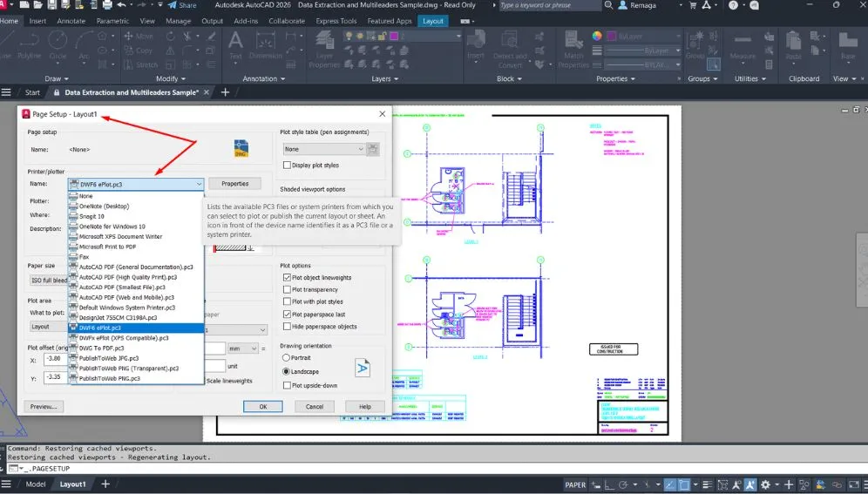The width and height of the screenshot is (868, 494).
Task: Toggle Display plot styles checkbox
Action: pos(288,165)
